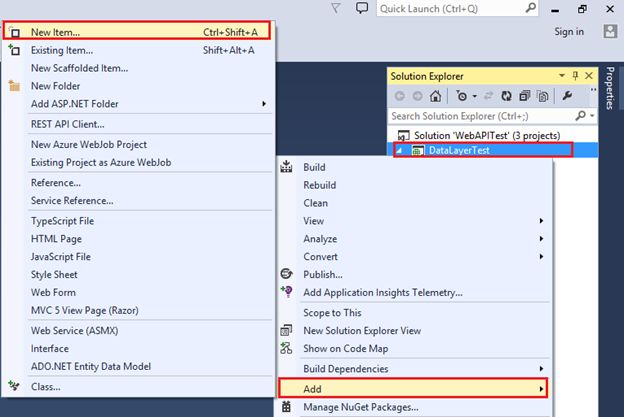
Task: Expand the Add ASP.NET Folder submenu arrow
Action: pyautogui.click(x=263, y=104)
